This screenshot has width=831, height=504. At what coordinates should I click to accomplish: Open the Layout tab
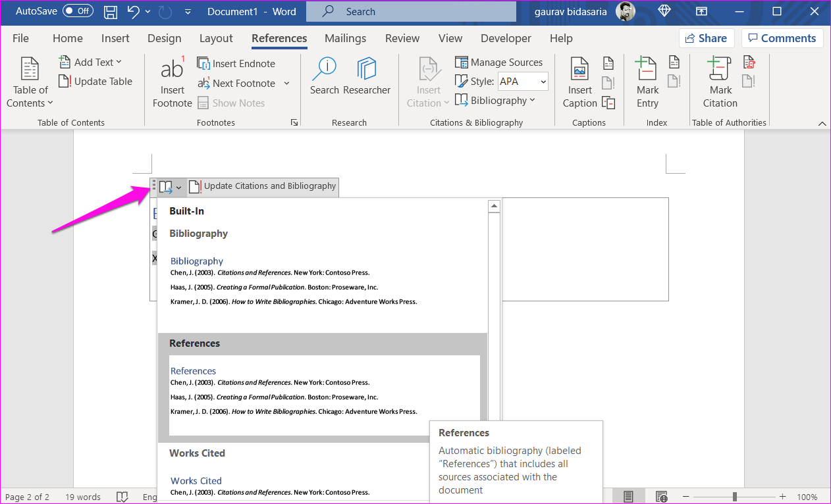[x=216, y=38]
